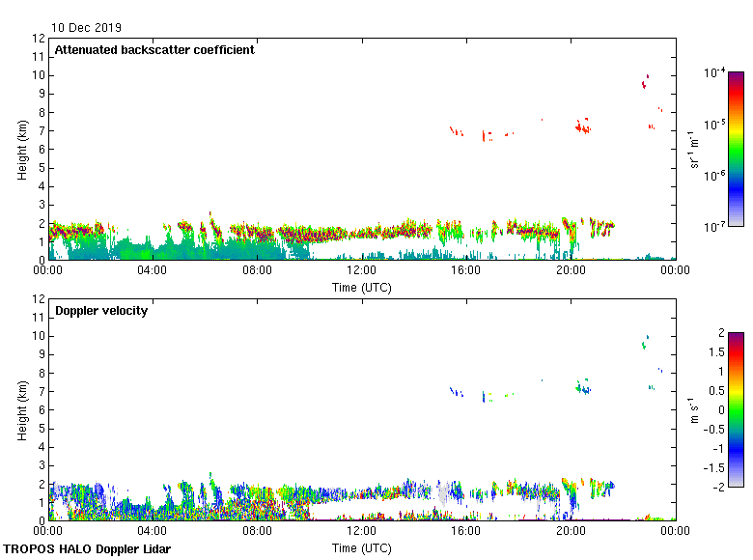Image resolution: width=753 pixels, height=560 pixels.
Task: Click 08:00 tick on the backscatter plot time axis
Action: coord(257,271)
